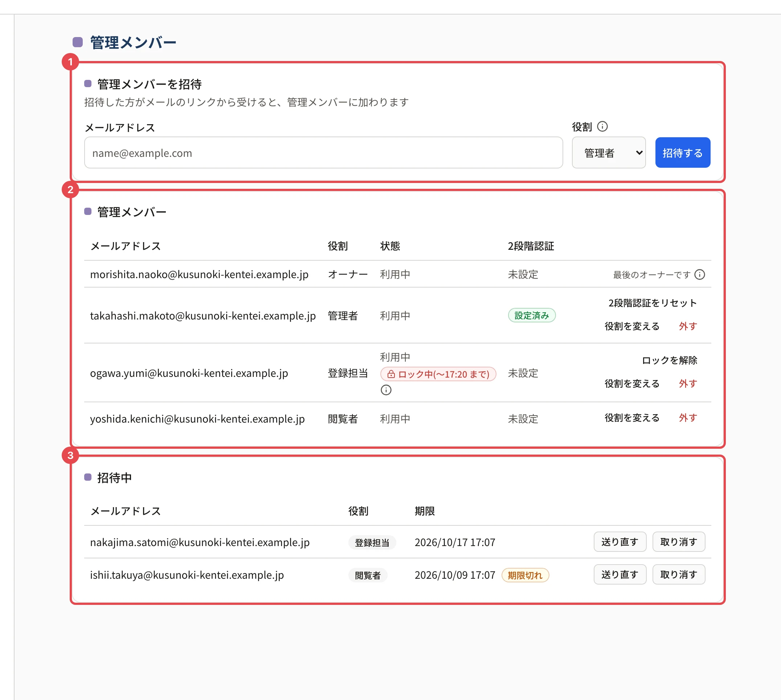Click the 招待する button
The width and height of the screenshot is (781, 700).
(x=683, y=153)
